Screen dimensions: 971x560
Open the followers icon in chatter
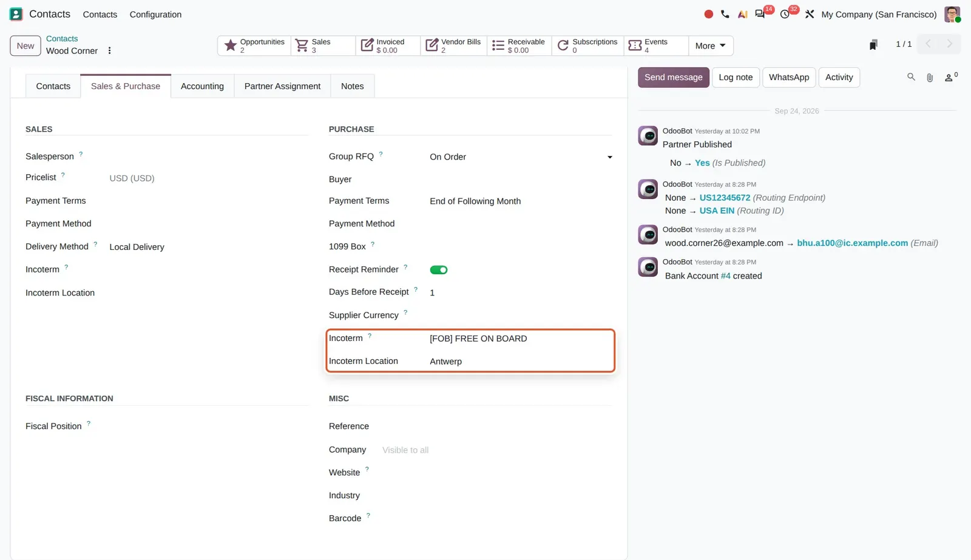950,77
